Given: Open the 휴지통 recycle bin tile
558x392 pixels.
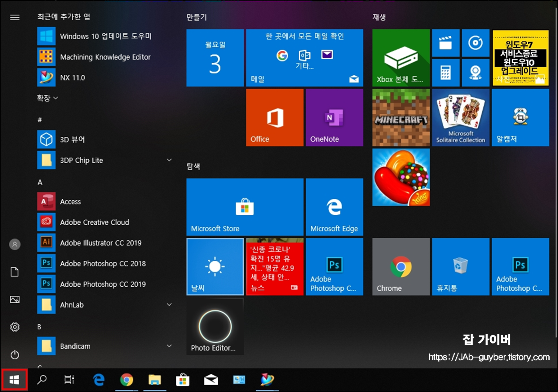Looking at the screenshot, I should click(x=461, y=266).
